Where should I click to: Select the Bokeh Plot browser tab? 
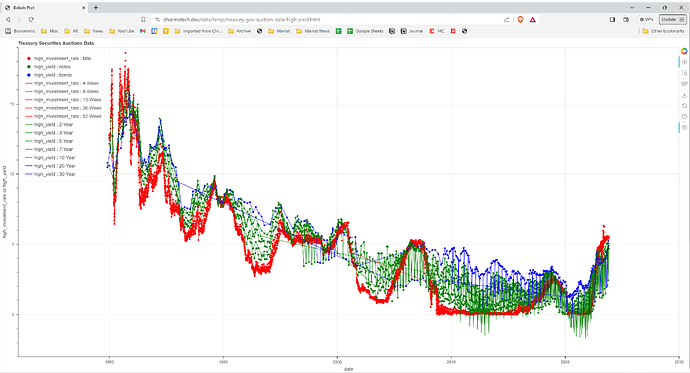click(44, 7)
